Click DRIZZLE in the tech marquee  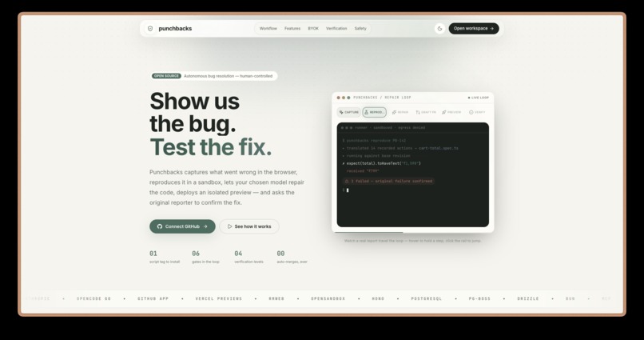pyautogui.click(x=528, y=299)
